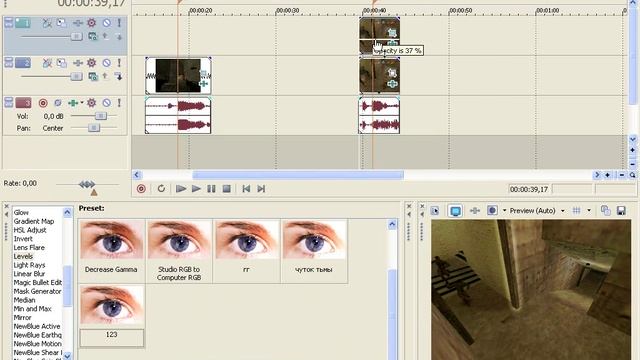The image size is (640, 360).
Task: Toggle Loop Playback
Action: coord(161,189)
